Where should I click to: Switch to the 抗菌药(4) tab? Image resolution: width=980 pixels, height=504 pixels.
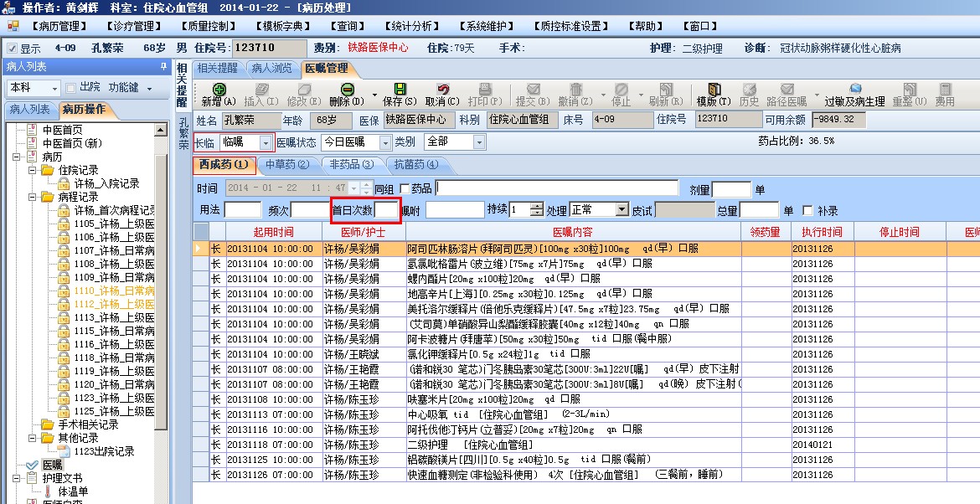pos(415,164)
